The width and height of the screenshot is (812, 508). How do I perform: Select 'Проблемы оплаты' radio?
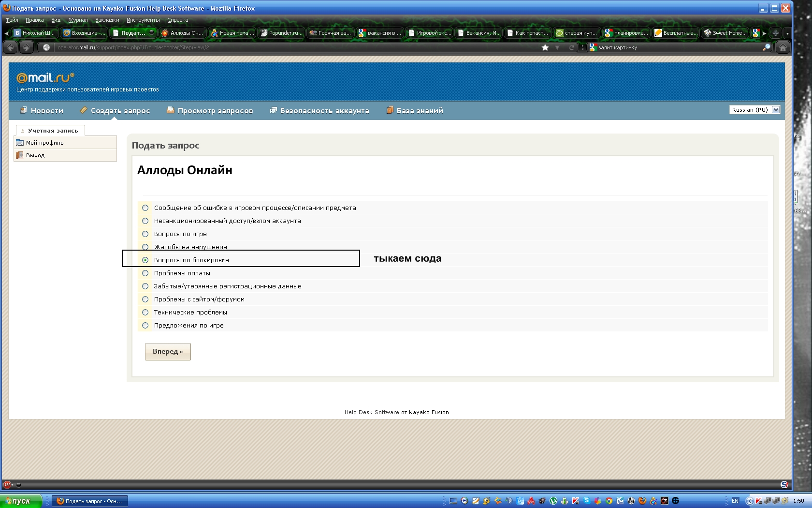145,273
